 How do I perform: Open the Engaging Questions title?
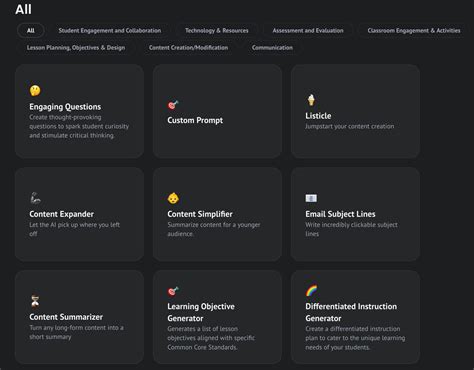click(x=65, y=107)
